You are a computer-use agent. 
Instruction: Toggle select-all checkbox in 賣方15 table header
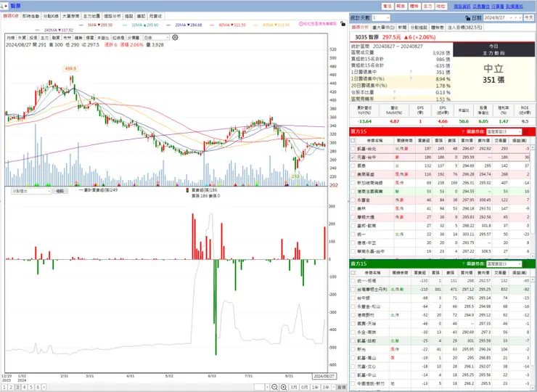[353, 273]
